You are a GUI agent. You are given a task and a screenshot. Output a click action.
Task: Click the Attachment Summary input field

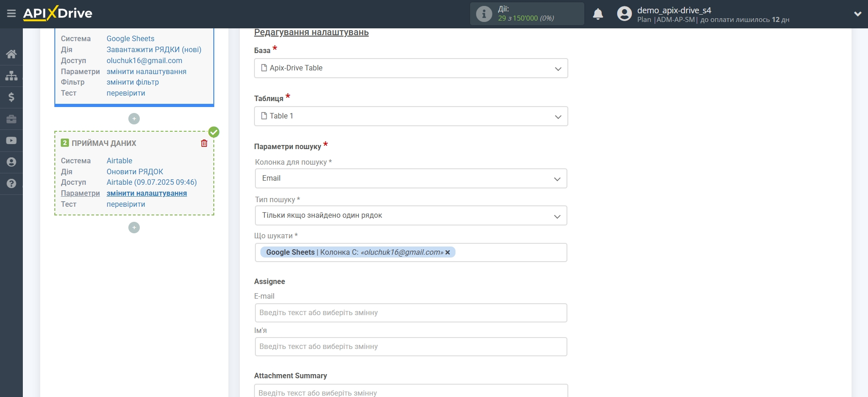411,391
